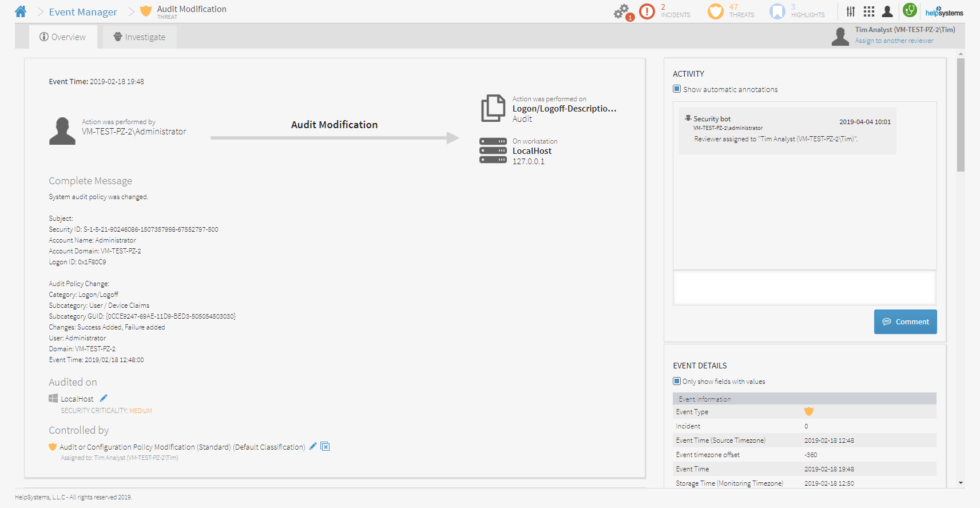
Task: Navigate to Event Manager breadcrumb
Action: click(83, 12)
